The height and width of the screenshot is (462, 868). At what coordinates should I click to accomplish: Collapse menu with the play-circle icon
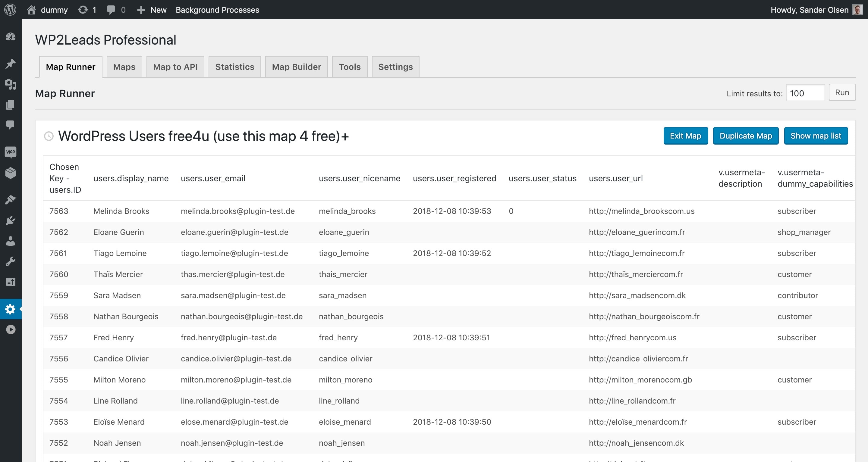(x=11, y=329)
